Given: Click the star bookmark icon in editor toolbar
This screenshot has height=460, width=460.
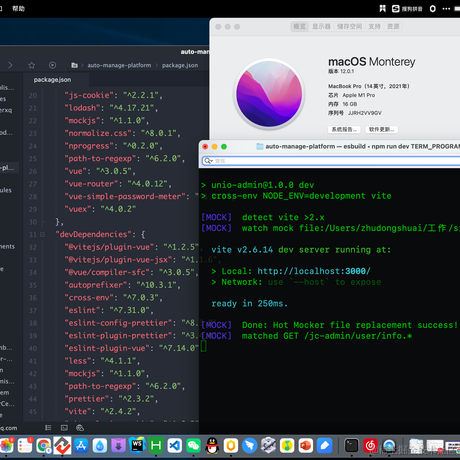Looking at the screenshot, I should pos(32,65).
